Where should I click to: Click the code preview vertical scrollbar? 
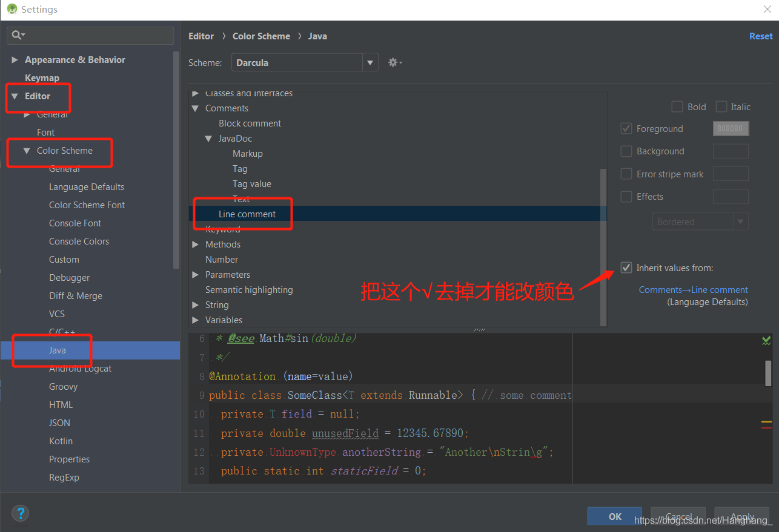768,373
